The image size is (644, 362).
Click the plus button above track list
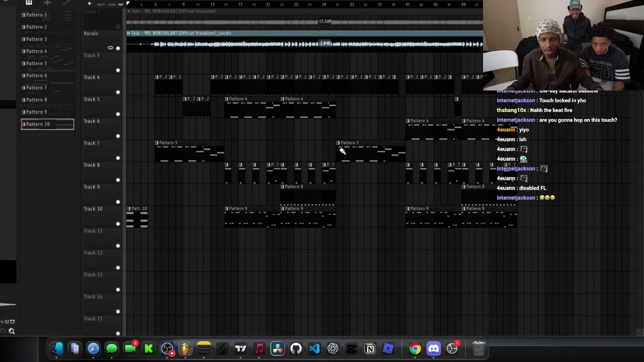[90, 4]
